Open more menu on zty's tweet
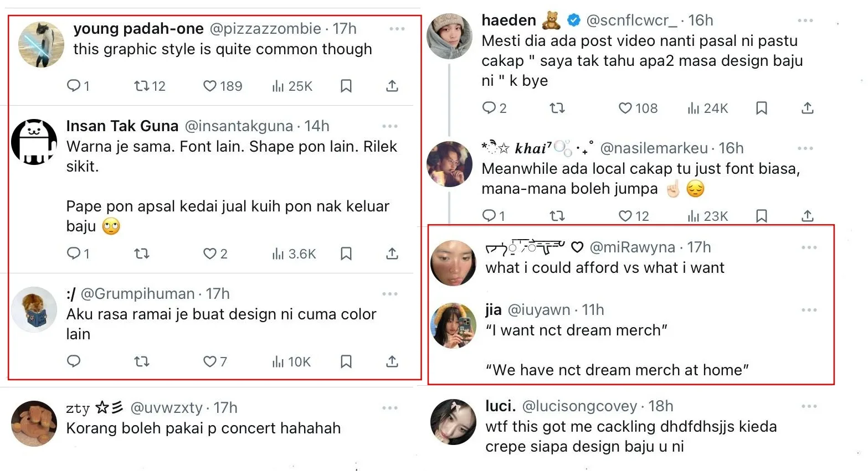Screen dimensions: 868x471 (x=390, y=408)
